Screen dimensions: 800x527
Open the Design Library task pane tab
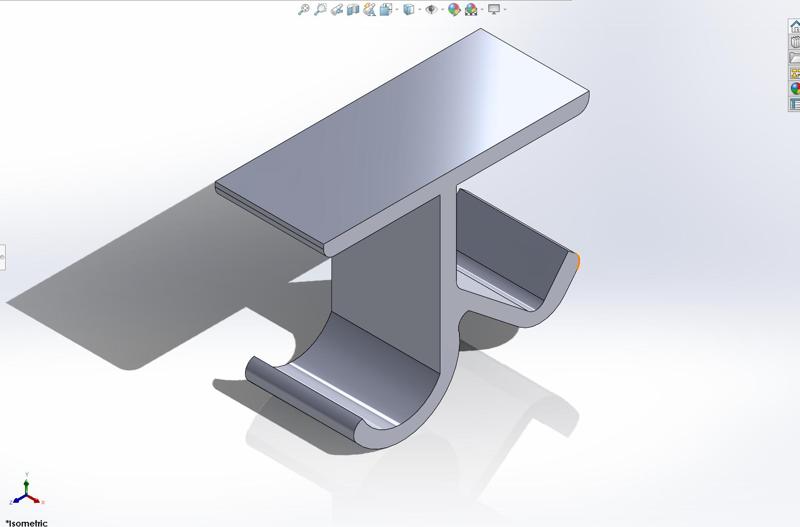(x=794, y=42)
